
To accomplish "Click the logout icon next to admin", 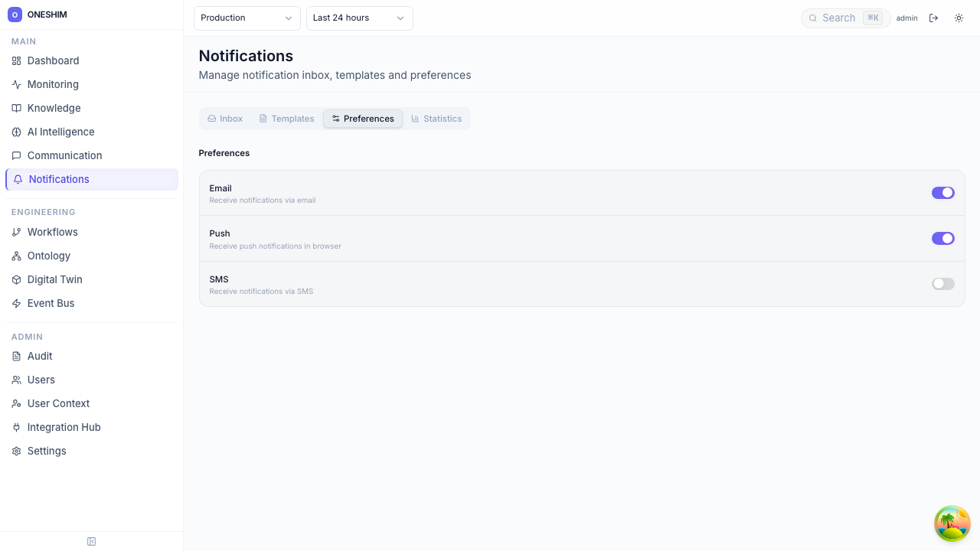I will click(x=933, y=18).
